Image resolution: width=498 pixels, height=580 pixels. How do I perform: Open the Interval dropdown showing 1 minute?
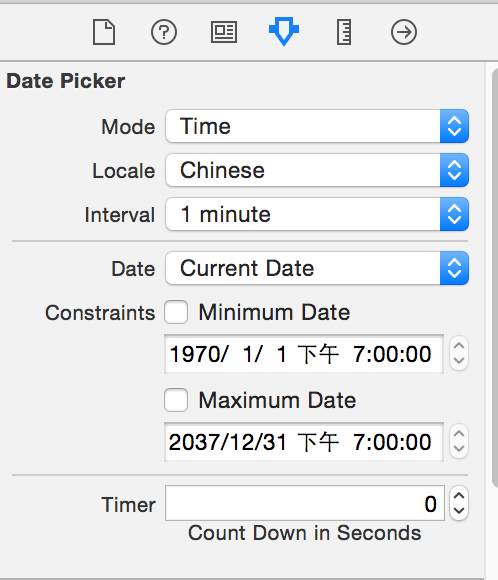(317, 214)
